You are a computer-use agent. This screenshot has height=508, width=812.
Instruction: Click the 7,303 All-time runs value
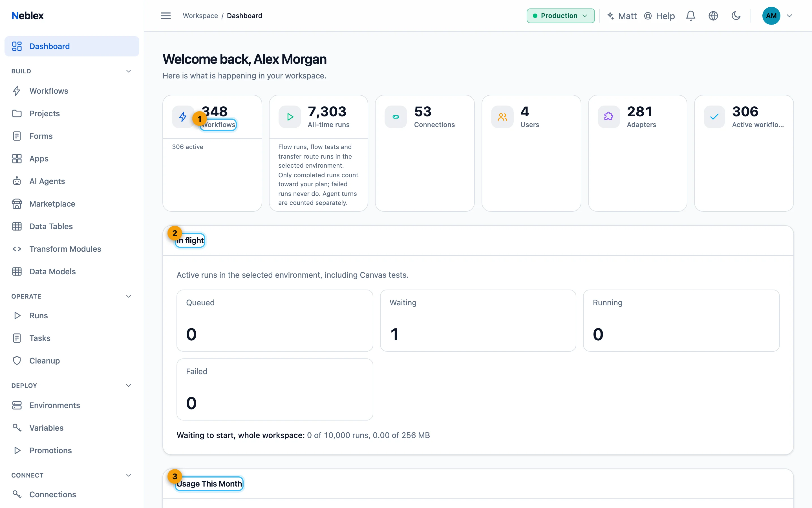(x=327, y=111)
